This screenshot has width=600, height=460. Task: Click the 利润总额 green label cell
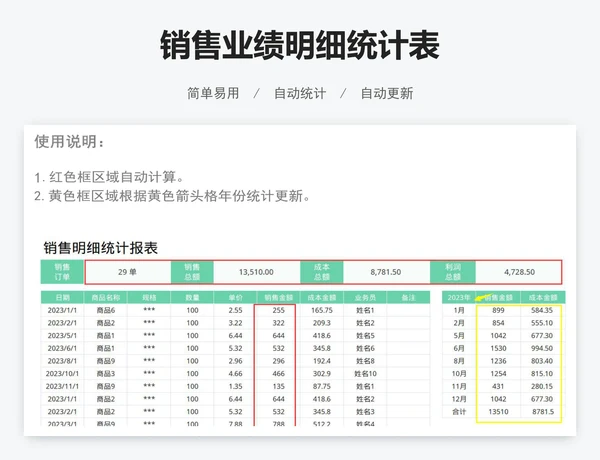453,272
